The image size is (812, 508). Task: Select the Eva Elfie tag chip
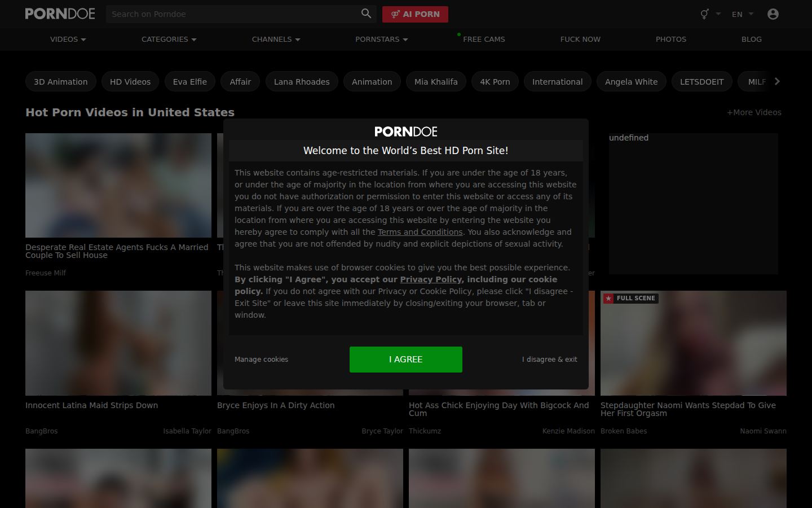coord(190,81)
